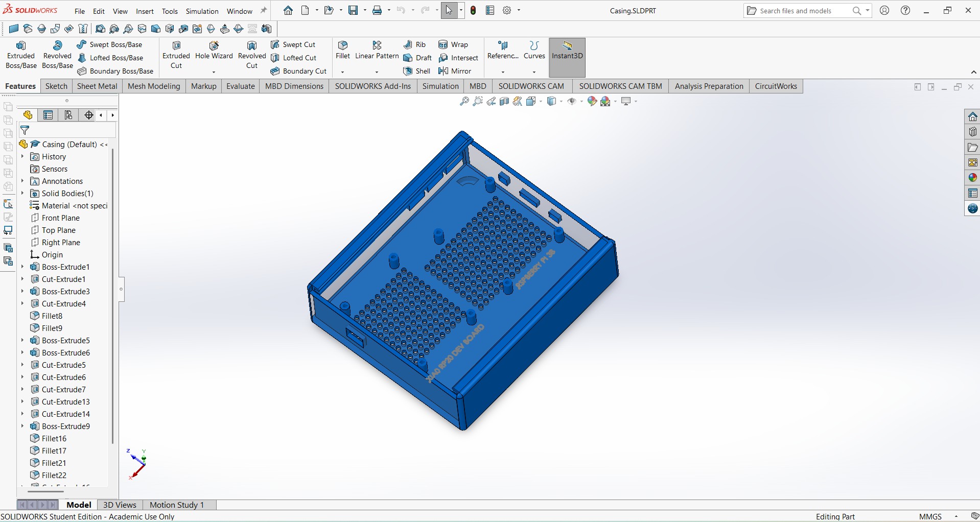Open the Design Library in the task pane
980x522 pixels.
pos(972,132)
